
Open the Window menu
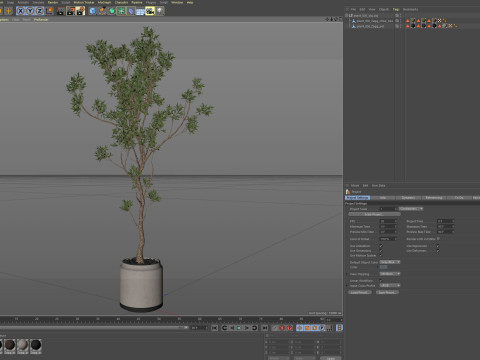[x=177, y=2]
